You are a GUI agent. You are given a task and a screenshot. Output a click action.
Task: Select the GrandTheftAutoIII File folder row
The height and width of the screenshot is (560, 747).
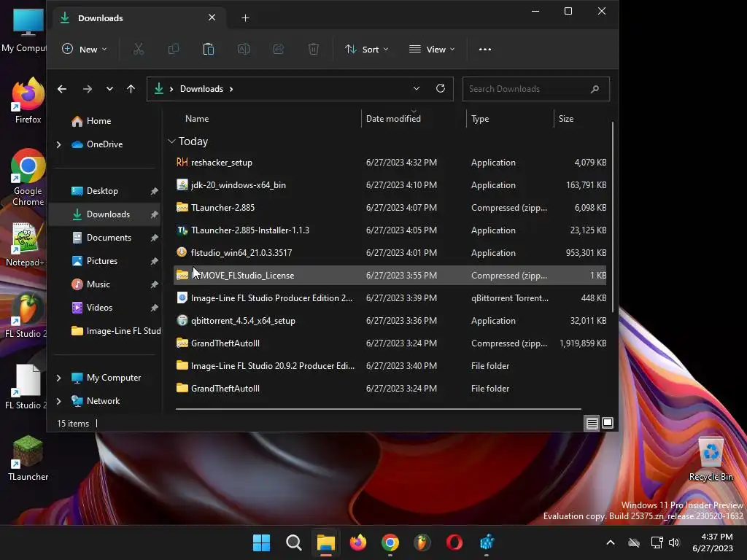tap(390, 389)
